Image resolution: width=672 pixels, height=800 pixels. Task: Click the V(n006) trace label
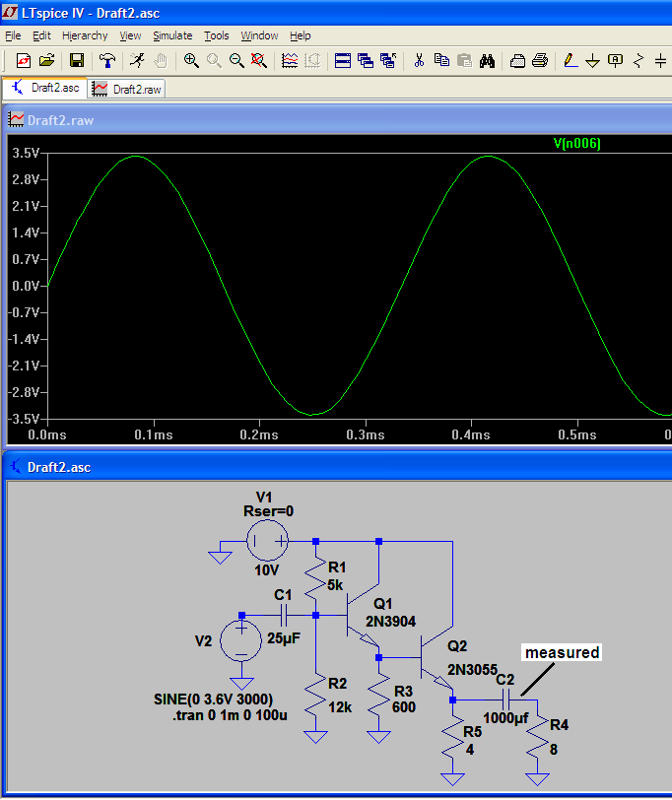(x=577, y=144)
